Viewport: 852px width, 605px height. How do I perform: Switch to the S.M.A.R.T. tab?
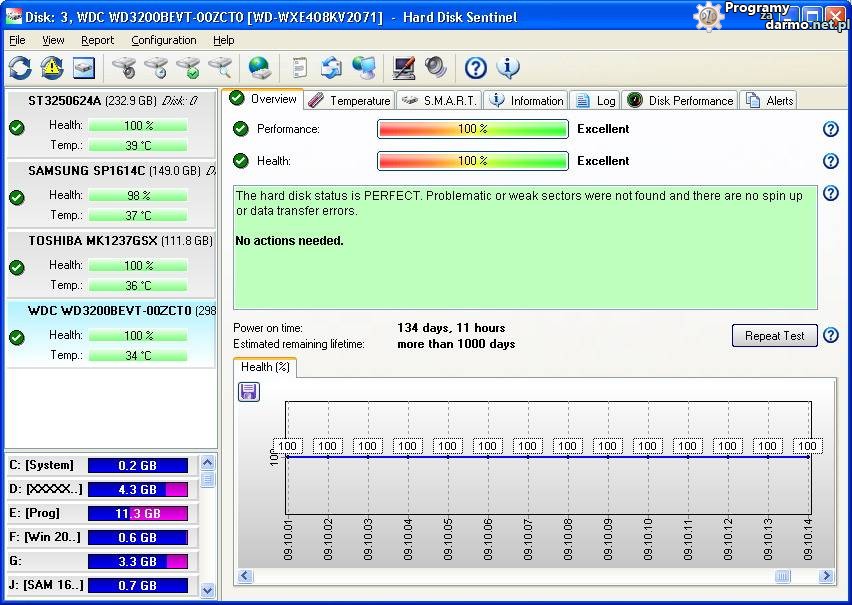tap(439, 100)
